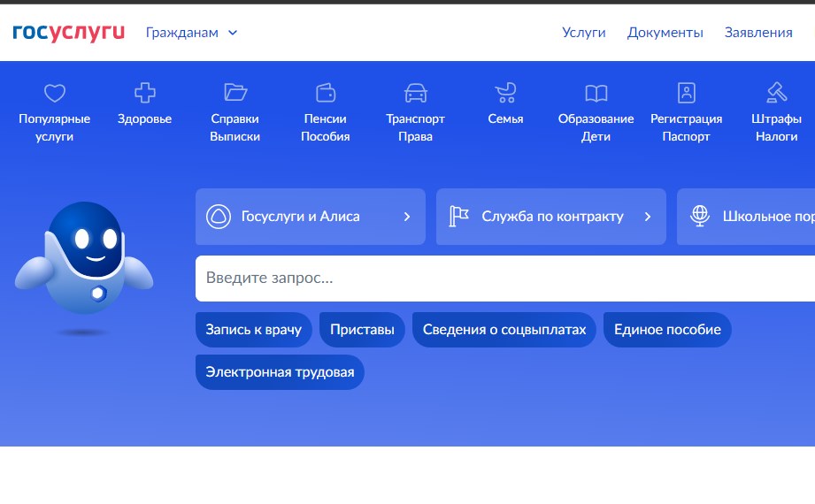The image size is (815, 504).
Task: Select the stroller icon for Семья
Action: (x=505, y=93)
